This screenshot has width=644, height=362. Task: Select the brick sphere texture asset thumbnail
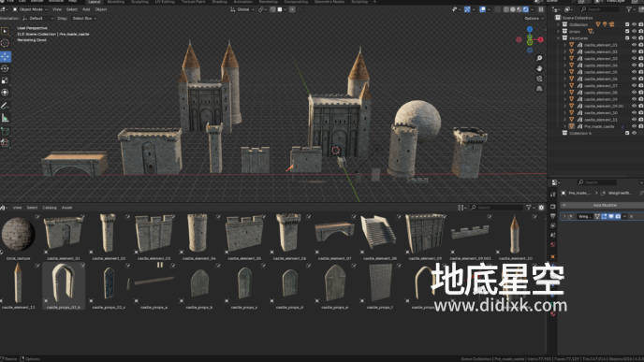tap(18, 234)
